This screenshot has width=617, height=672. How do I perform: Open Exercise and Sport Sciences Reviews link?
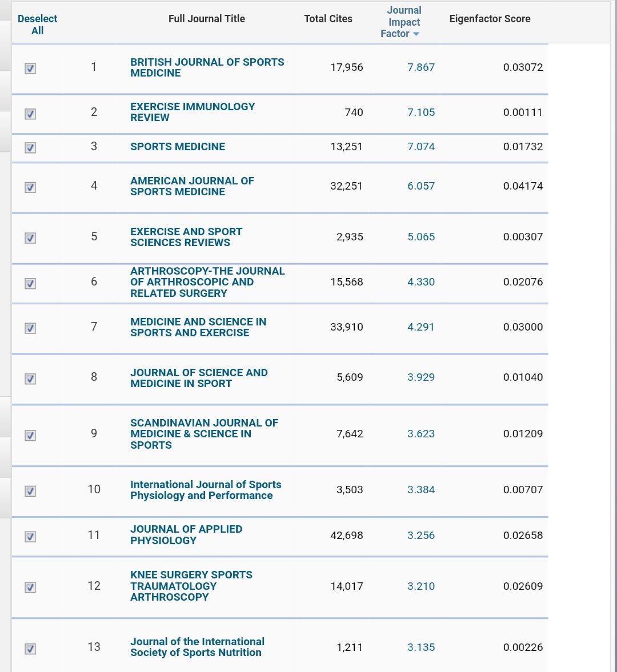(186, 236)
